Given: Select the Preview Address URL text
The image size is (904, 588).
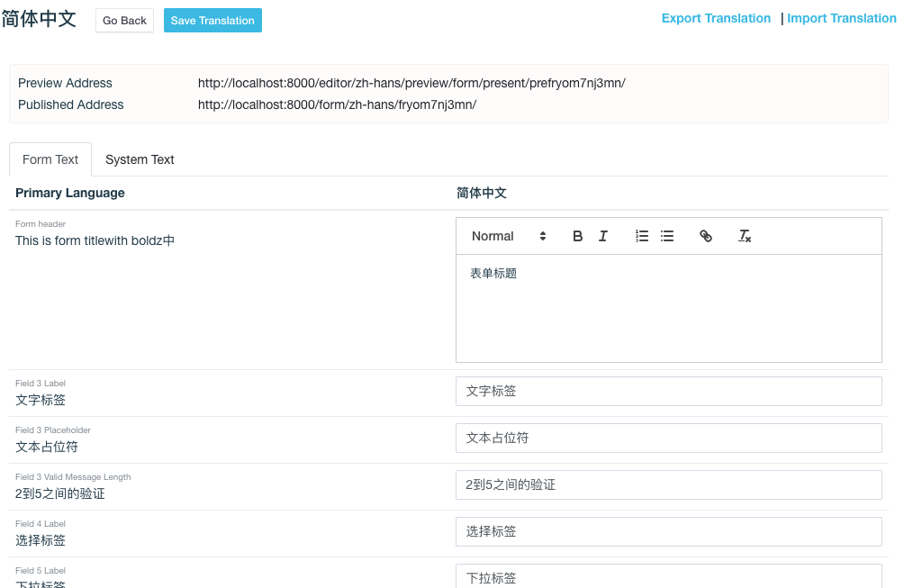Looking at the screenshot, I should point(412,83).
